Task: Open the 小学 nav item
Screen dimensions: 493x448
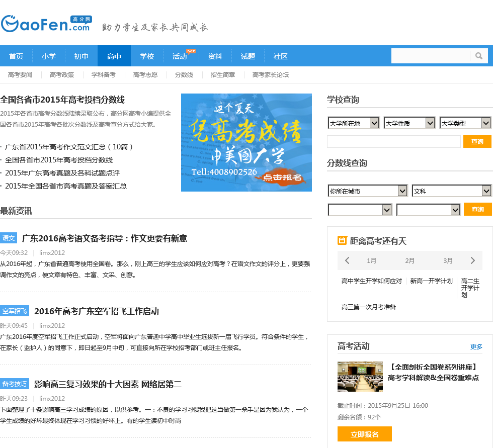Action: (49, 56)
